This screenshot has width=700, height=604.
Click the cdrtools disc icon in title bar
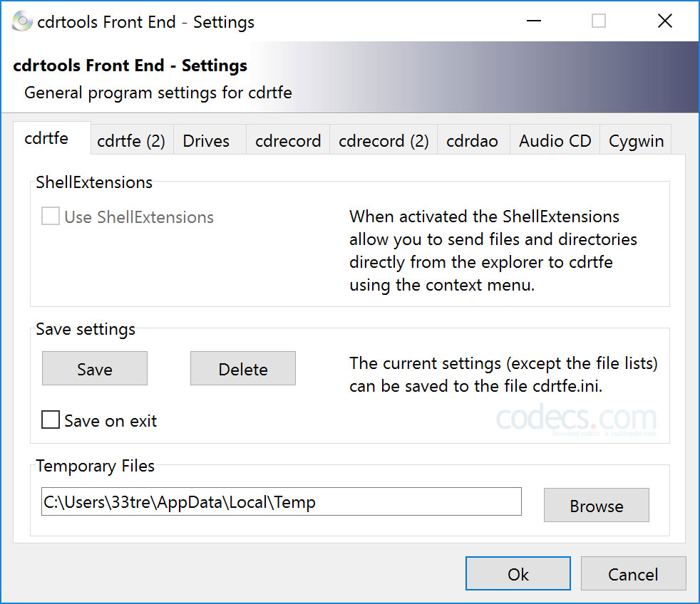(x=22, y=21)
